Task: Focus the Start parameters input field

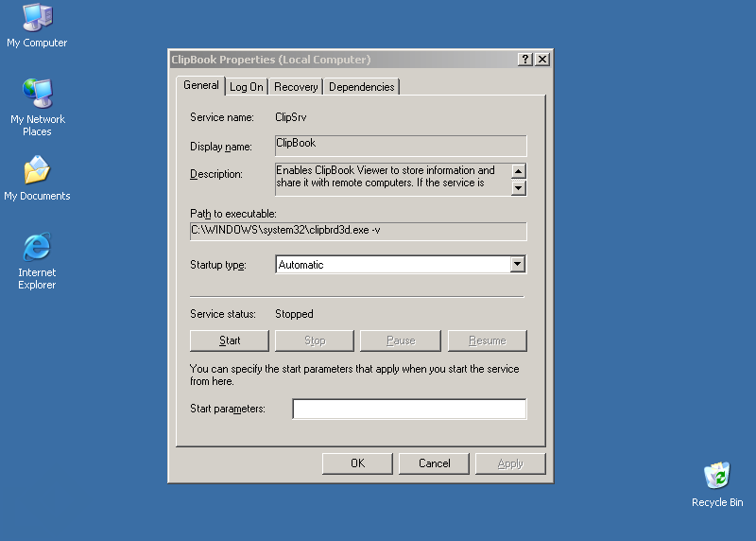Action: click(409, 409)
